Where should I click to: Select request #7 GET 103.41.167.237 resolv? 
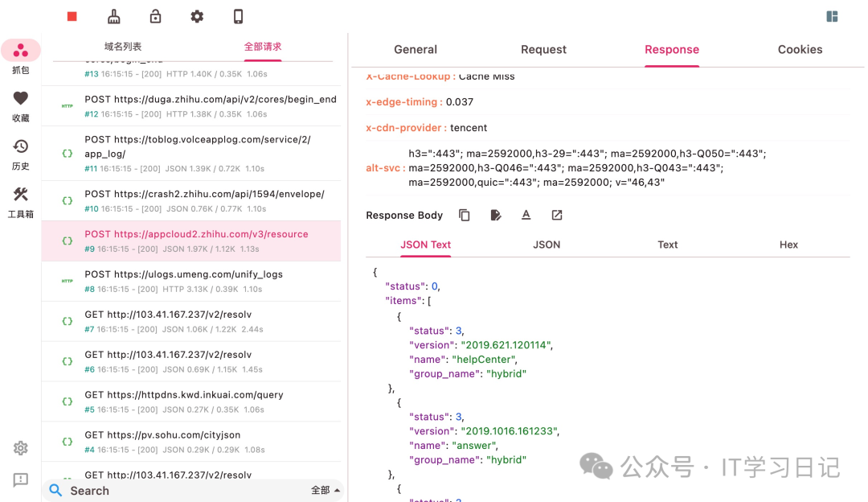click(x=191, y=321)
